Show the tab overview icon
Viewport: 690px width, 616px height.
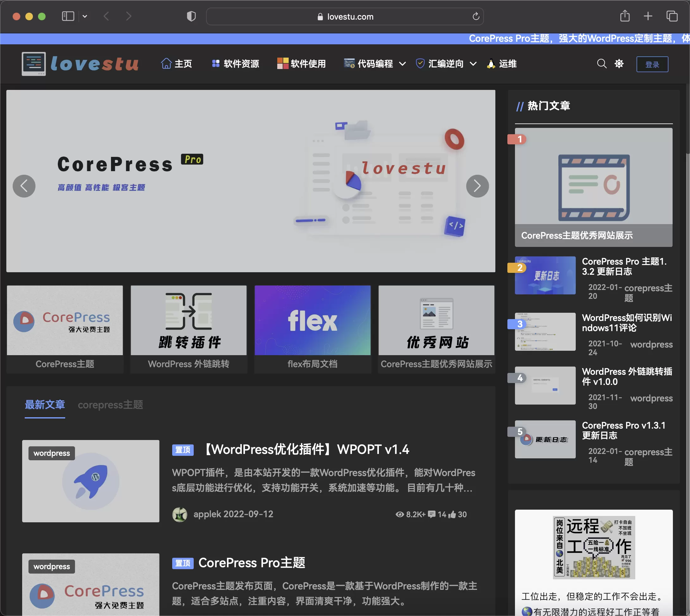(672, 16)
